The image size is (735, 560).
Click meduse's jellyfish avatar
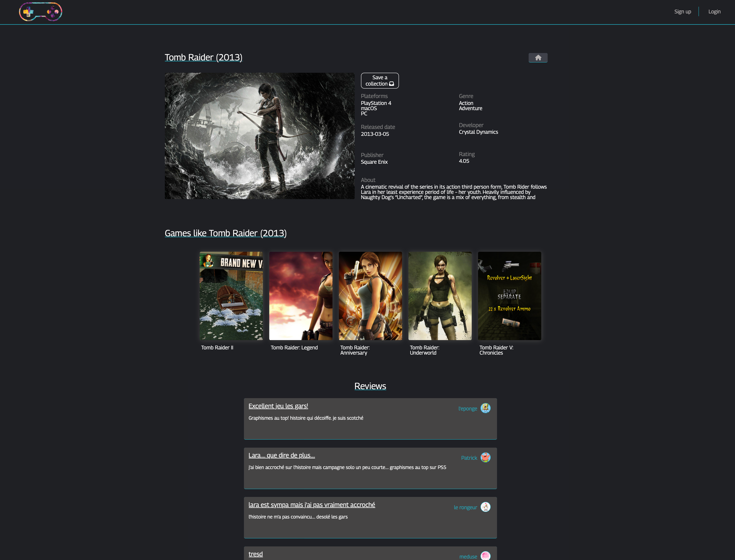pyautogui.click(x=486, y=556)
